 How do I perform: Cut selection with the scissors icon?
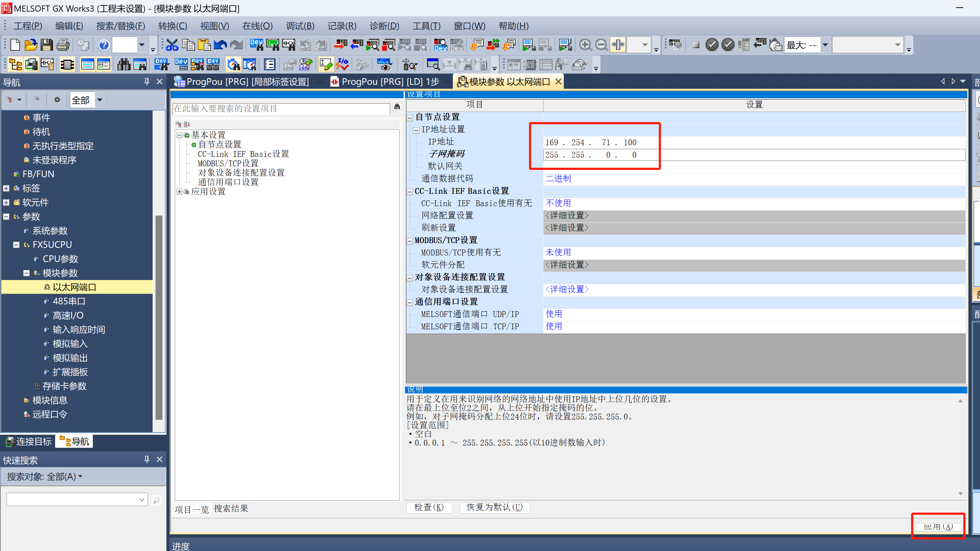(172, 45)
